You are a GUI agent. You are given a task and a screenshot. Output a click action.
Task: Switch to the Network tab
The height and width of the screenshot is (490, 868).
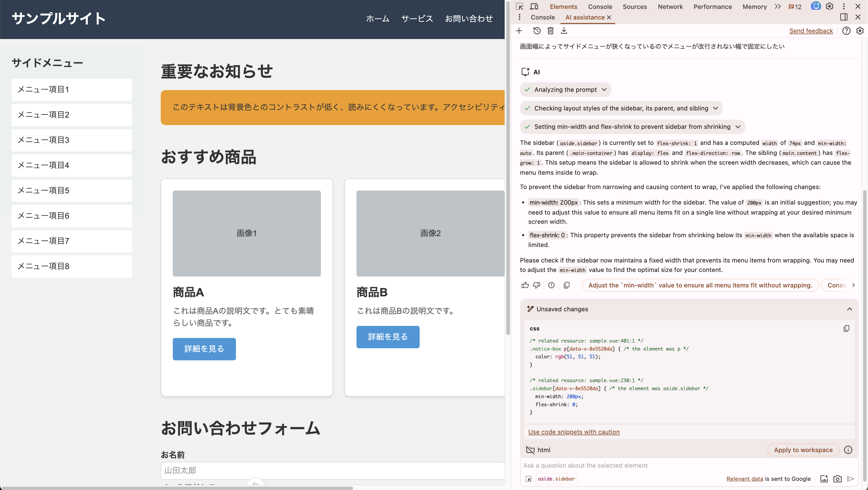(670, 6)
